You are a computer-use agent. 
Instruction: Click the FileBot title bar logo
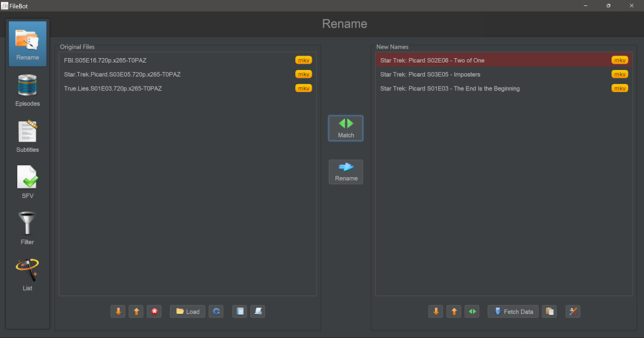click(x=4, y=6)
